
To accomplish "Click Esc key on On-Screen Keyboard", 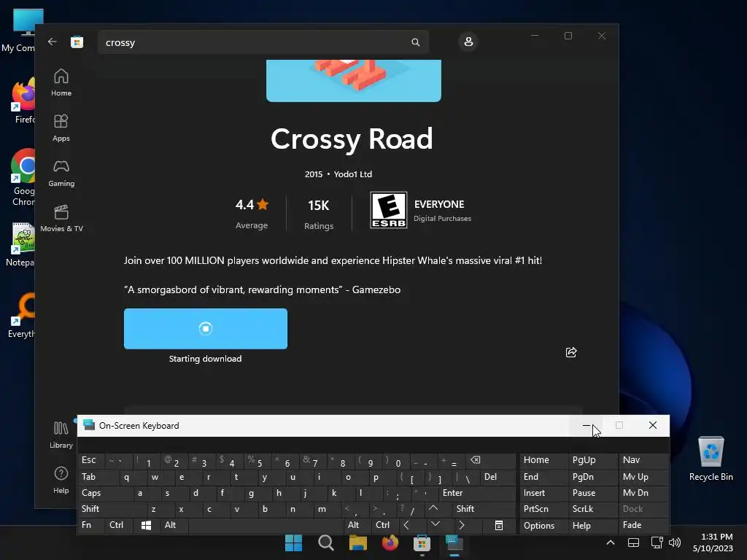I will coord(91,461).
